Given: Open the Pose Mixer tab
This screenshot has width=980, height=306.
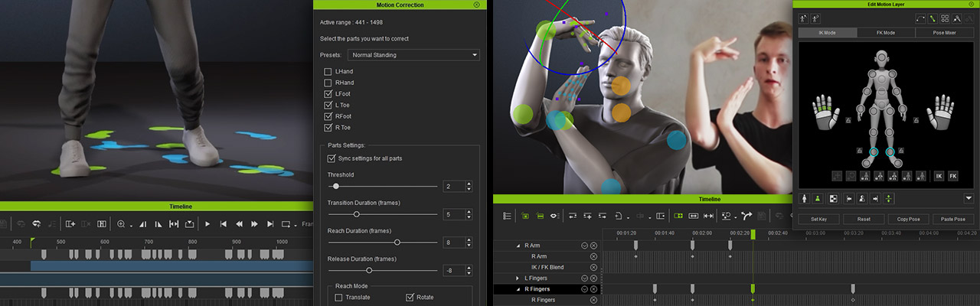Looking at the screenshot, I should click(944, 33).
